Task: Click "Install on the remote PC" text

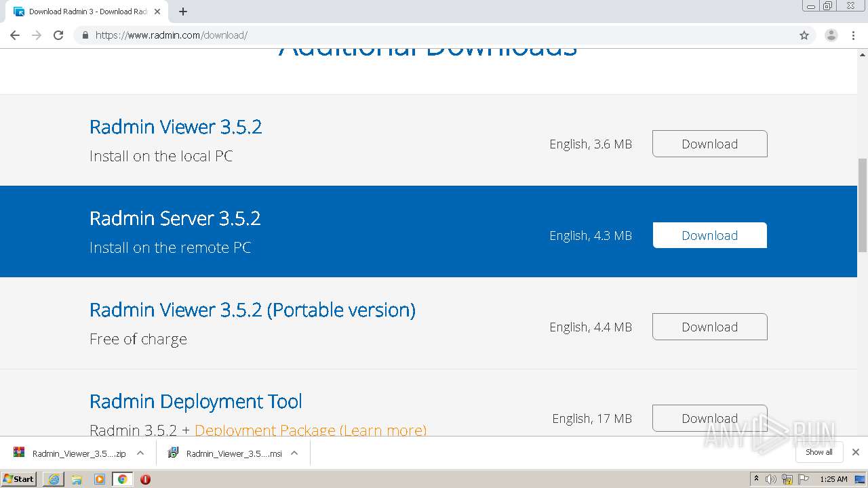Action: 170,247
